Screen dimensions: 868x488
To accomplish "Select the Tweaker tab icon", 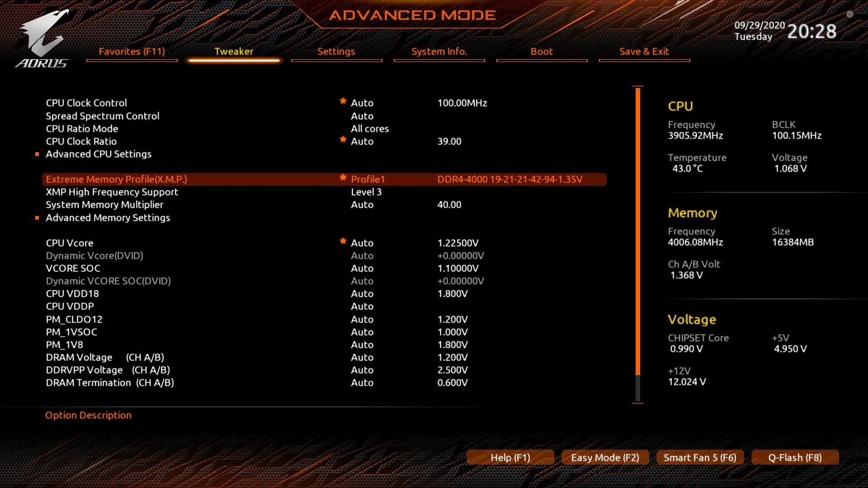I will (x=233, y=51).
